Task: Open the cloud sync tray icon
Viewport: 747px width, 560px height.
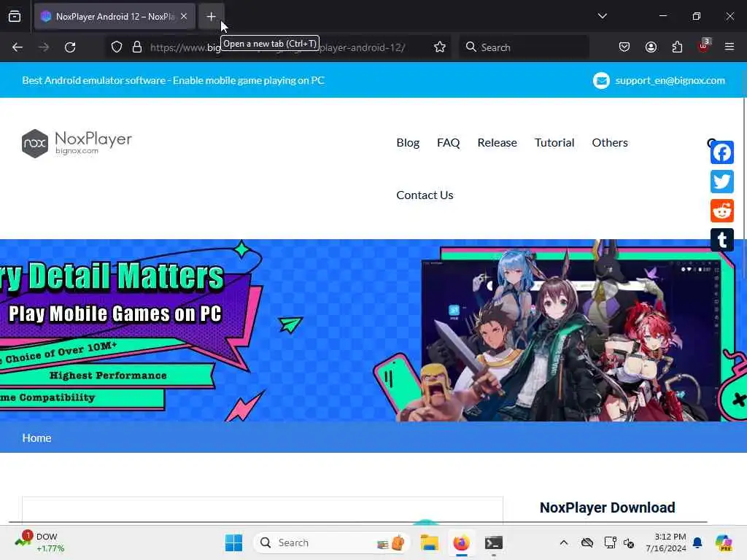Action: click(587, 542)
